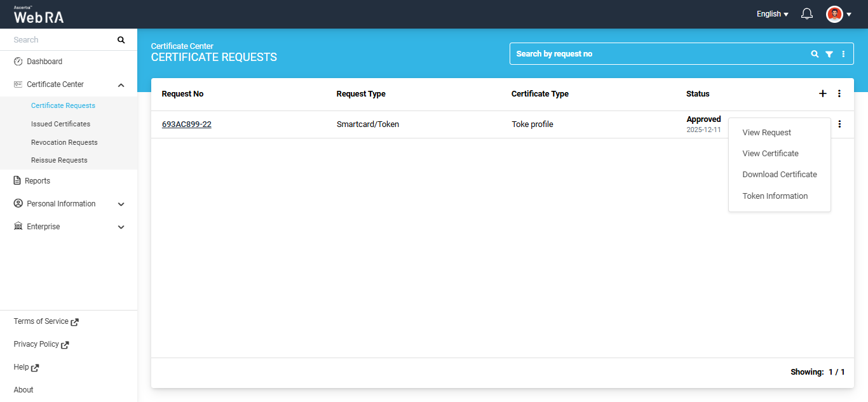Image resolution: width=868 pixels, height=402 pixels.
Task: Click the Search by request no field
Action: [x=654, y=54]
